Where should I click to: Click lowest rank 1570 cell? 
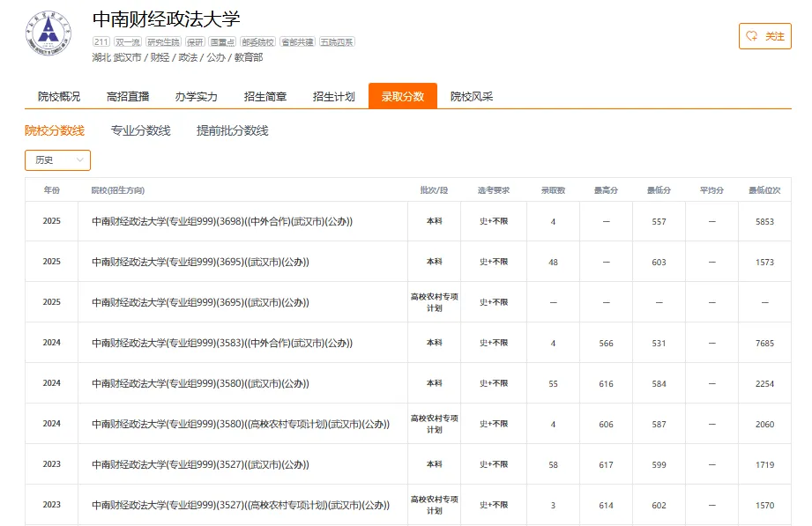click(764, 505)
